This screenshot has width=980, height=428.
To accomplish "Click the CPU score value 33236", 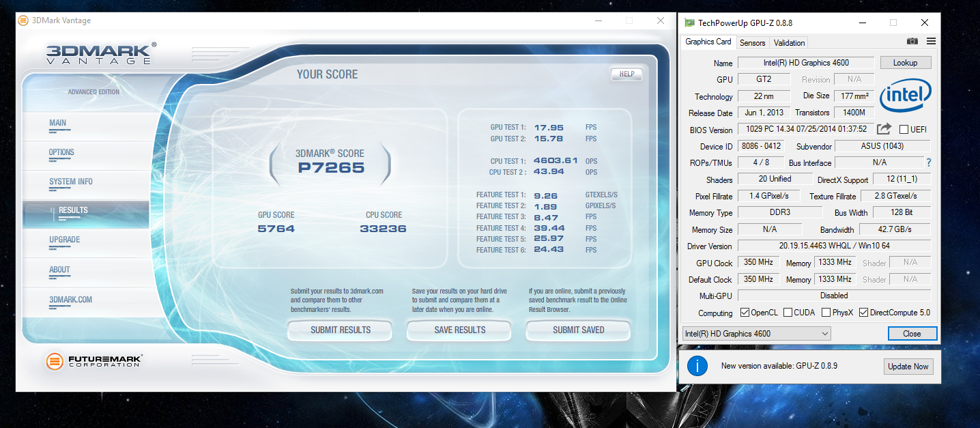I will click(x=383, y=229).
